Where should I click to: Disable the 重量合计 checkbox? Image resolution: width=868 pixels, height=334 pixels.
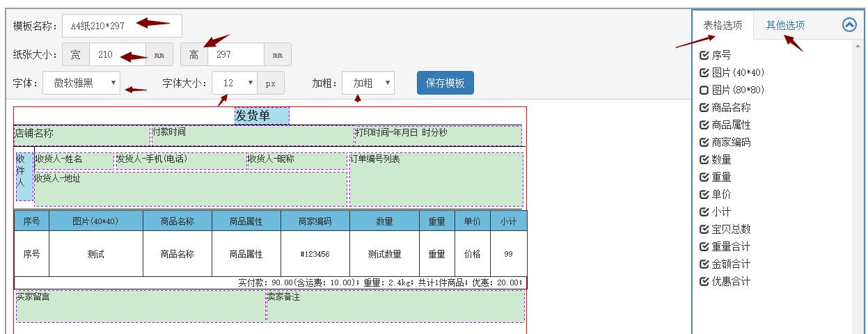(x=704, y=246)
